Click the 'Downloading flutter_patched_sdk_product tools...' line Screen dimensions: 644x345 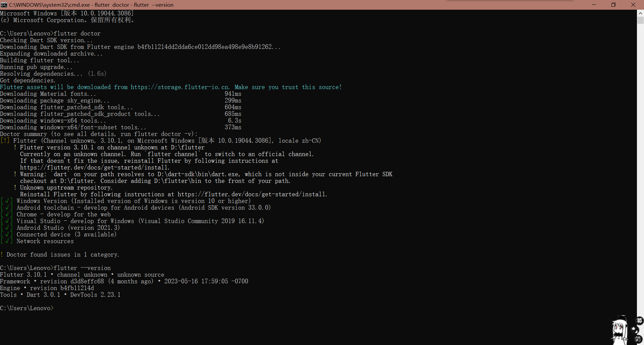tap(80, 114)
